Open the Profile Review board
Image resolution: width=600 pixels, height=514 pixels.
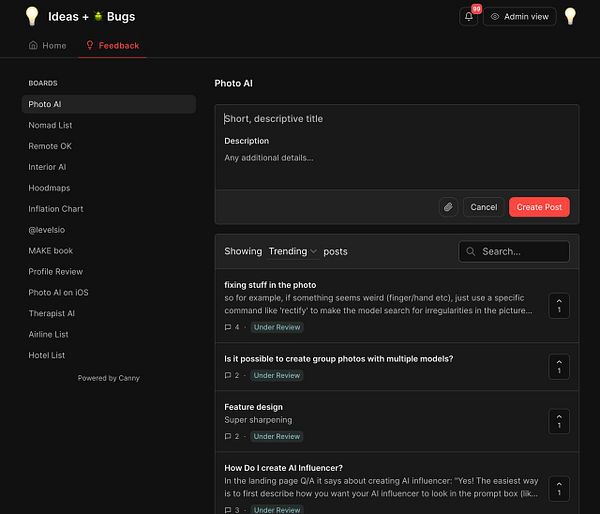point(55,271)
